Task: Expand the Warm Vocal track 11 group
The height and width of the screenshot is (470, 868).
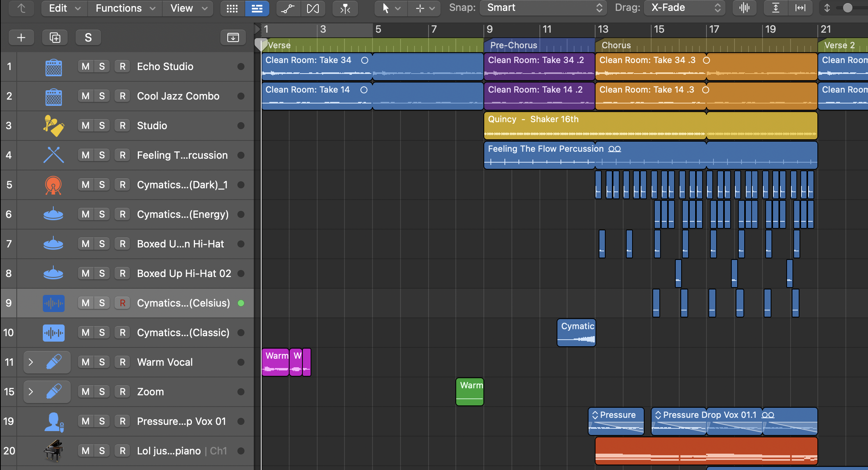Action: click(30, 362)
